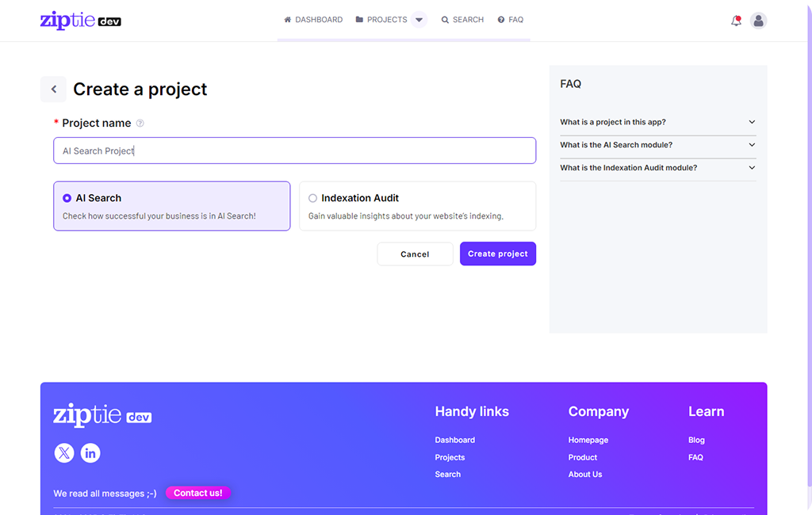Open the notifications bell icon

tap(736, 21)
